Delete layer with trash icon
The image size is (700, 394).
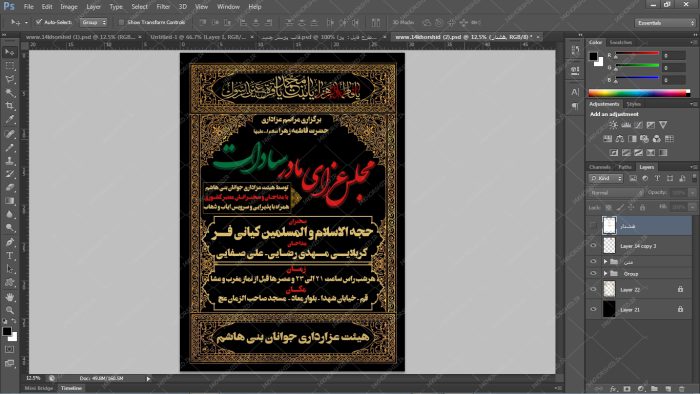[x=682, y=389]
